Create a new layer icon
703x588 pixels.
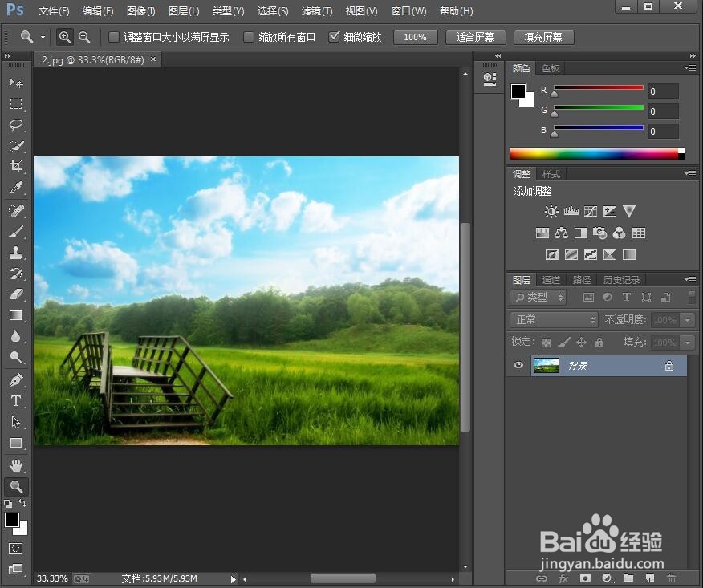[650, 578]
